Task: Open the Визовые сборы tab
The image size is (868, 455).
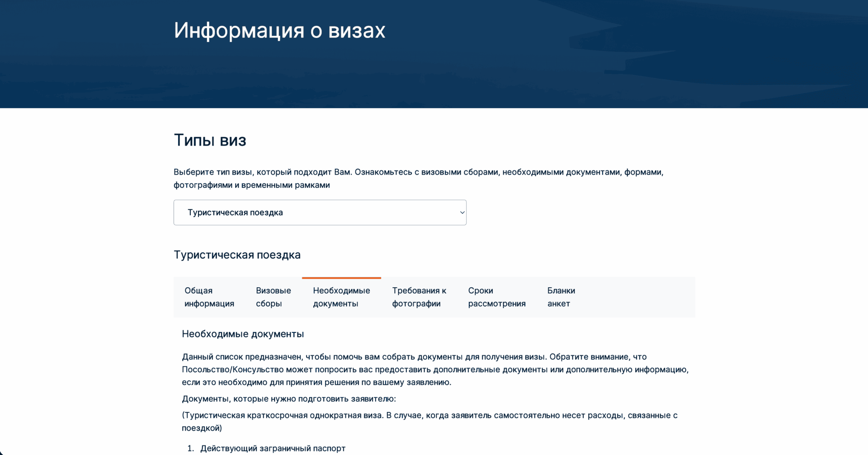Action: [x=273, y=297]
